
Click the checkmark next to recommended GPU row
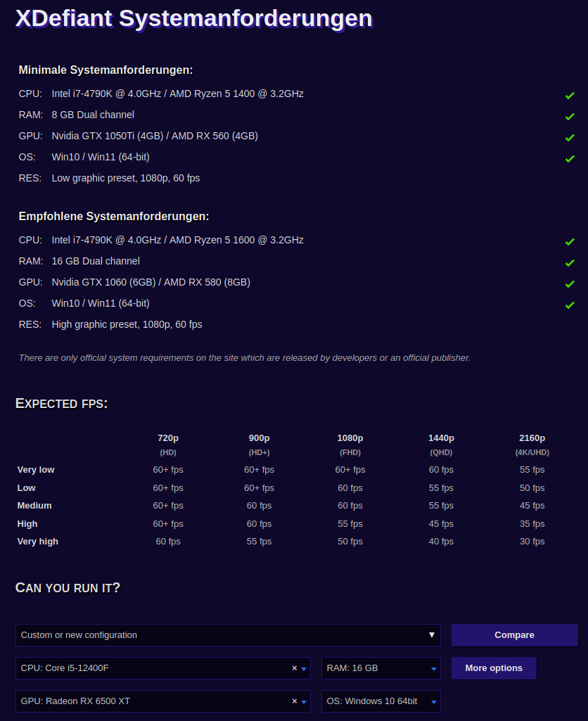click(x=570, y=283)
